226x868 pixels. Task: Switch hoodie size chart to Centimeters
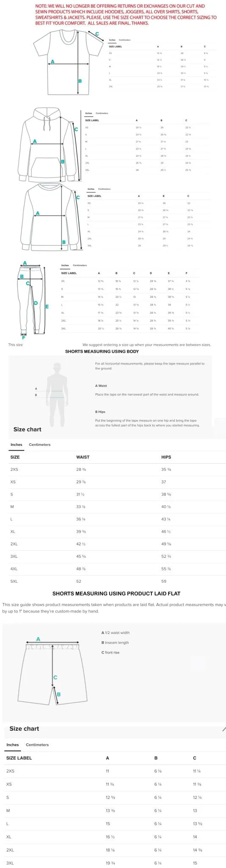pos(102,113)
